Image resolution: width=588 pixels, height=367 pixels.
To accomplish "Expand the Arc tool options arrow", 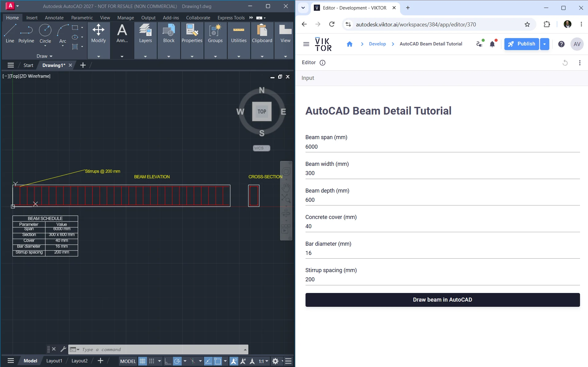I will pyautogui.click(x=63, y=46).
